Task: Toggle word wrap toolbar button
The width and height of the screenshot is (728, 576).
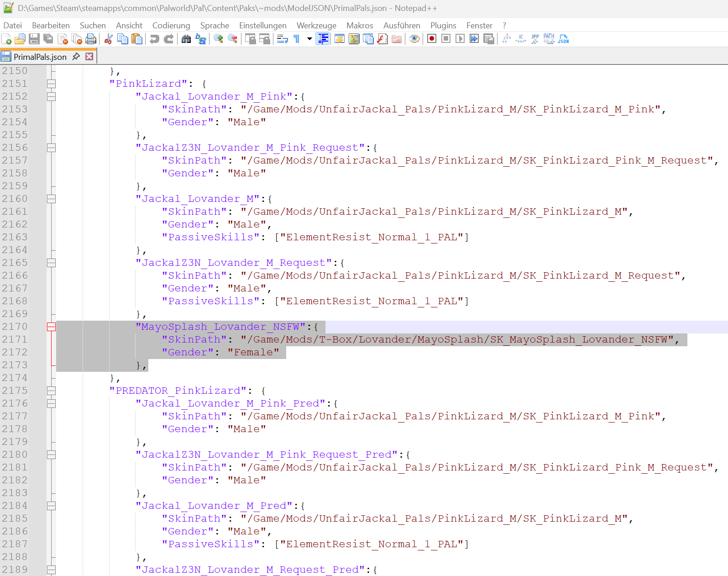Action: (283, 39)
